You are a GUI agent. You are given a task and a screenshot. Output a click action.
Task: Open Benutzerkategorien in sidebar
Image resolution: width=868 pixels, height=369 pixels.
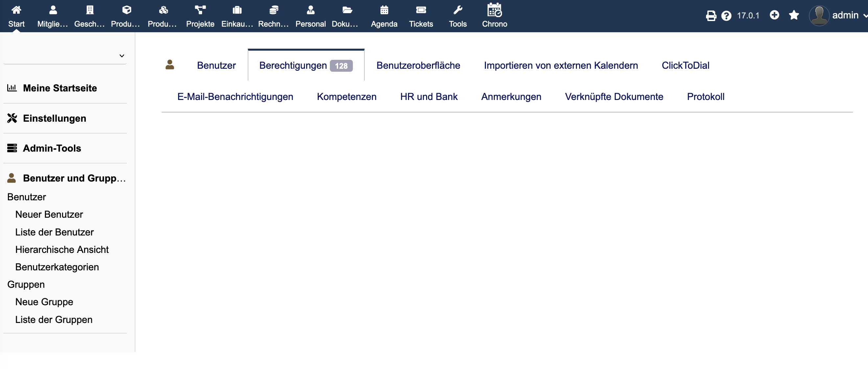pyautogui.click(x=57, y=267)
